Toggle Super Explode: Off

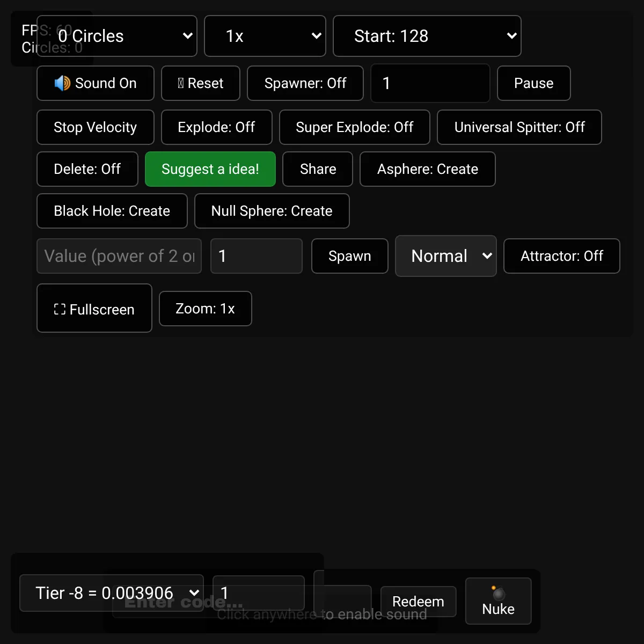355,127
